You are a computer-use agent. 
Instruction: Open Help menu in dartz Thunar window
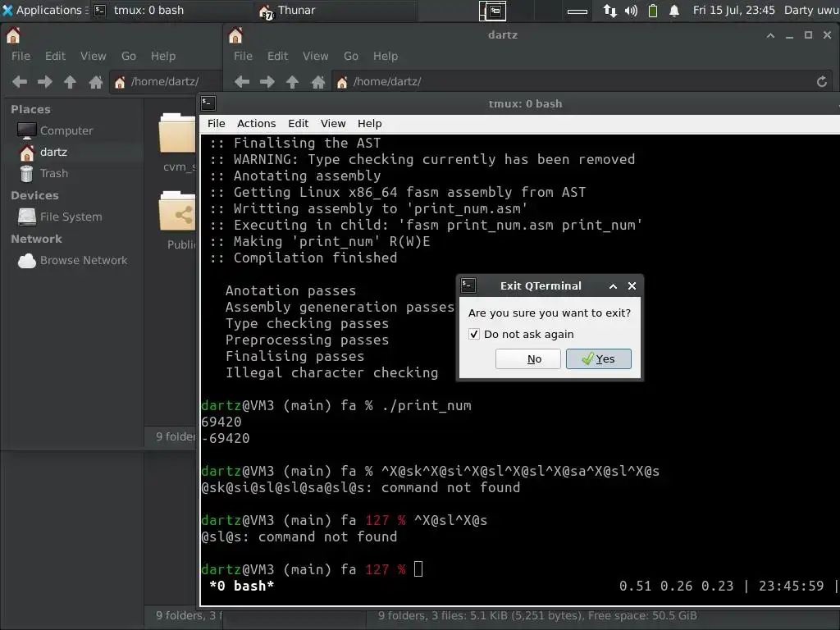(x=386, y=57)
